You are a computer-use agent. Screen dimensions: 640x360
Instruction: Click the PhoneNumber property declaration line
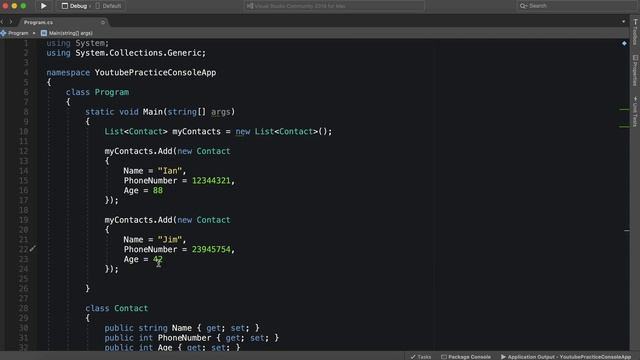[192, 338]
